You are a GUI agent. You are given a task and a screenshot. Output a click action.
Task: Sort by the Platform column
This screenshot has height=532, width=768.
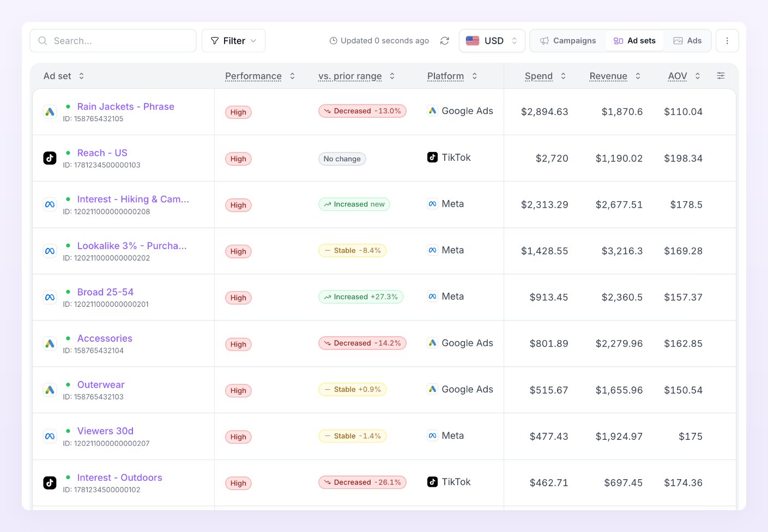pyautogui.click(x=452, y=76)
